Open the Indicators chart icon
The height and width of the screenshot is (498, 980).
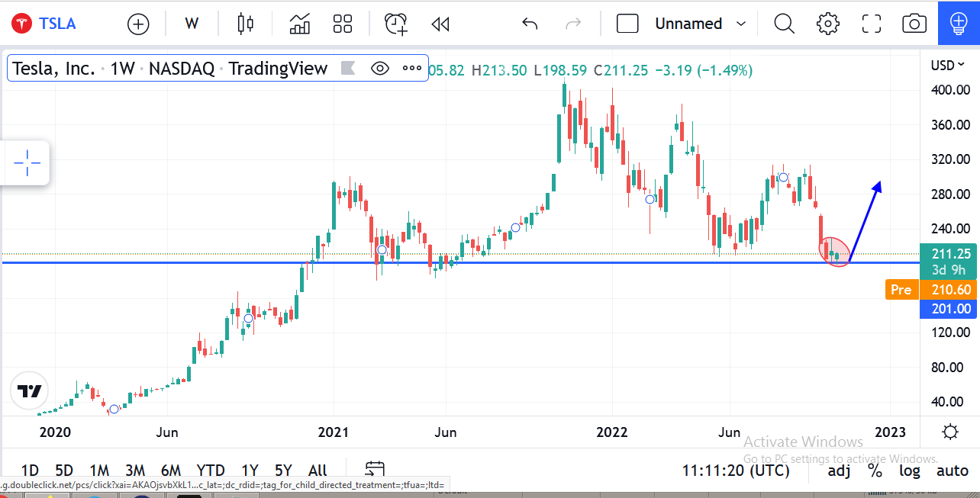click(299, 24)
